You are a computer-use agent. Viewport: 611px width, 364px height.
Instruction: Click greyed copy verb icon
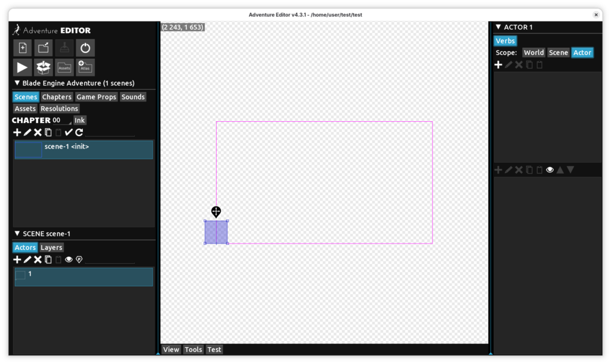[x=529, y=64]
